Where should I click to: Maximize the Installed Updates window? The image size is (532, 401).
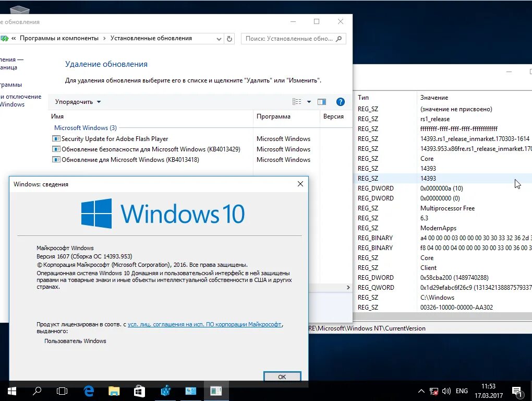point(317,21)
